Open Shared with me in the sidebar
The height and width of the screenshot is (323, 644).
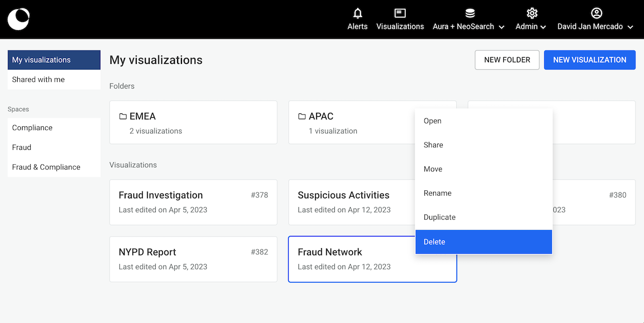[x=54, y=80]
